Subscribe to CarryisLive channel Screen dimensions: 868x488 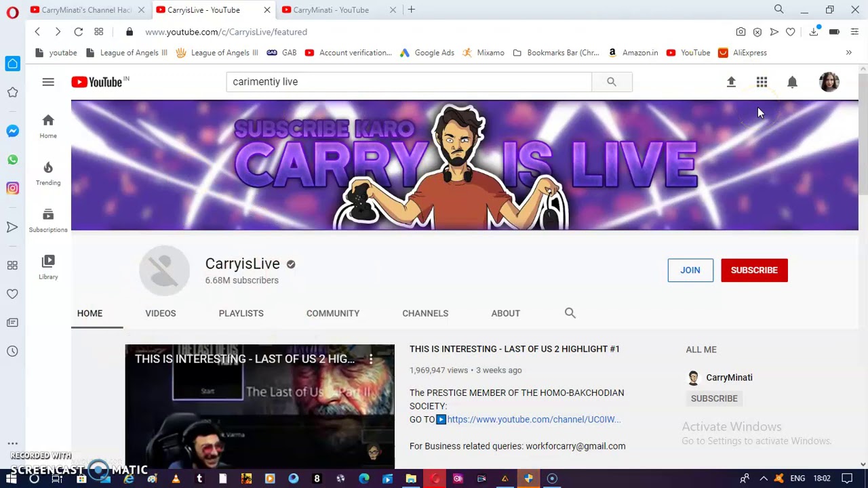754,270
